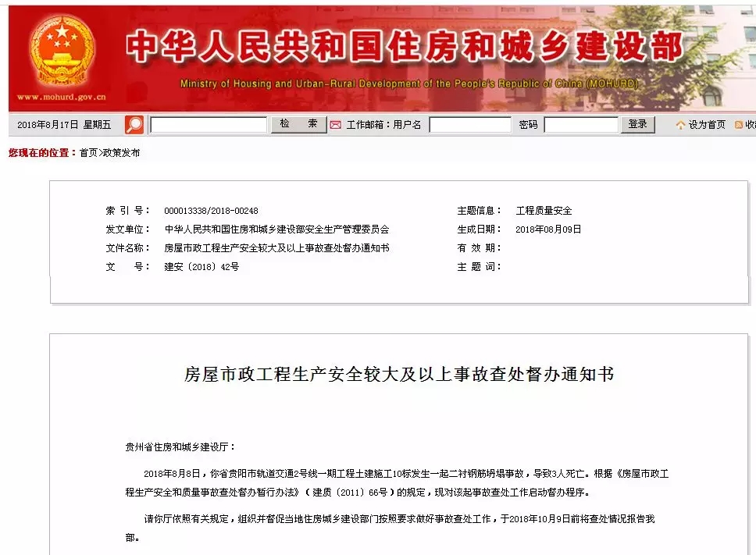Click the 工作邮箱：用户名 label
The width and height of the screenshot is (756, 555).
tap(383, 125)
